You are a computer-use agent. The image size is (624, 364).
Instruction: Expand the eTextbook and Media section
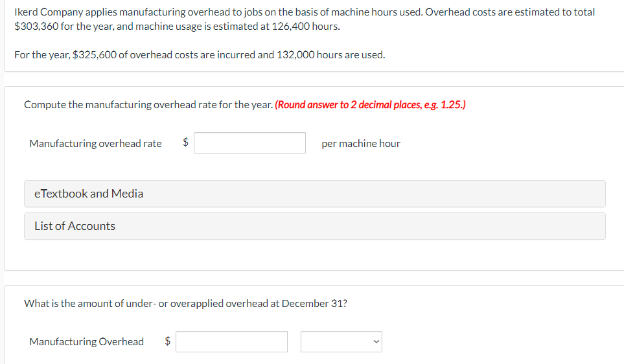point(315,194)
